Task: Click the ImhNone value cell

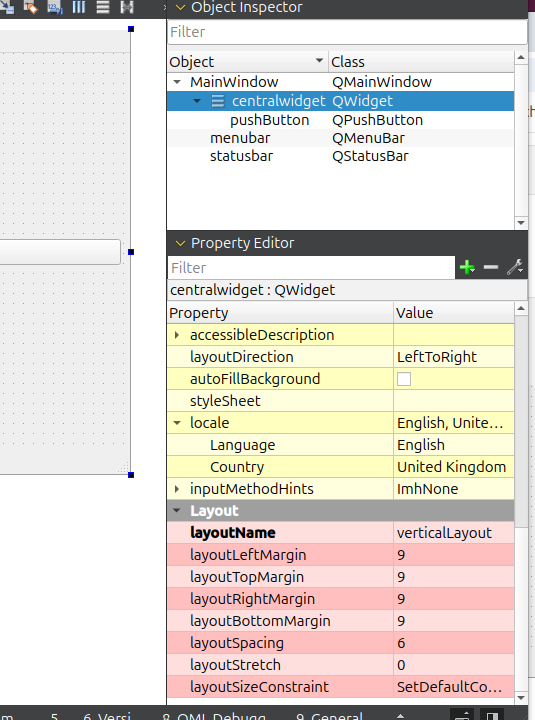Action: pos(454,489)
